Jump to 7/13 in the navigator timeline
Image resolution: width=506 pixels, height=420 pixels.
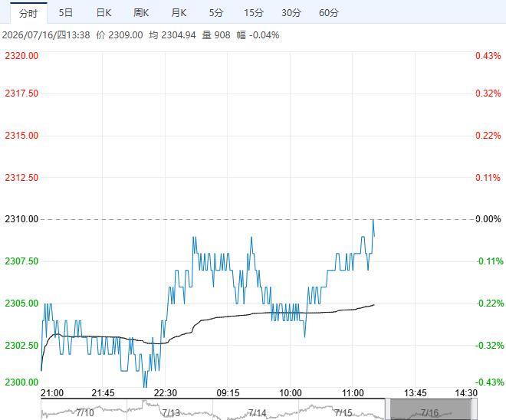pos(171,412)
